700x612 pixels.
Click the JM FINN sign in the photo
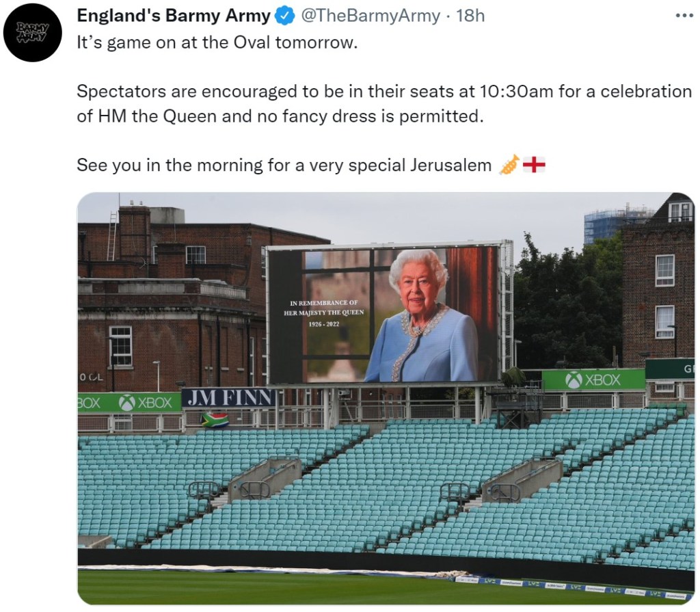[x=228, y=398]
